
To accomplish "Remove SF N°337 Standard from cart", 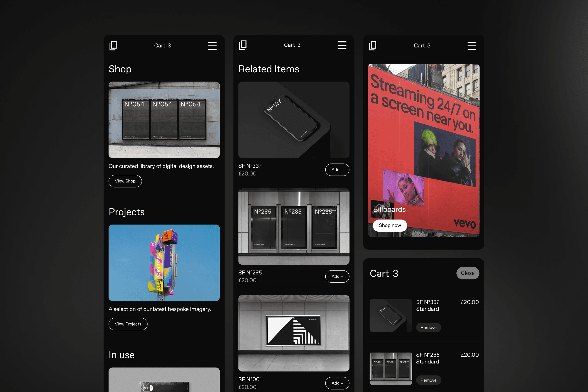I will (428, 328).
